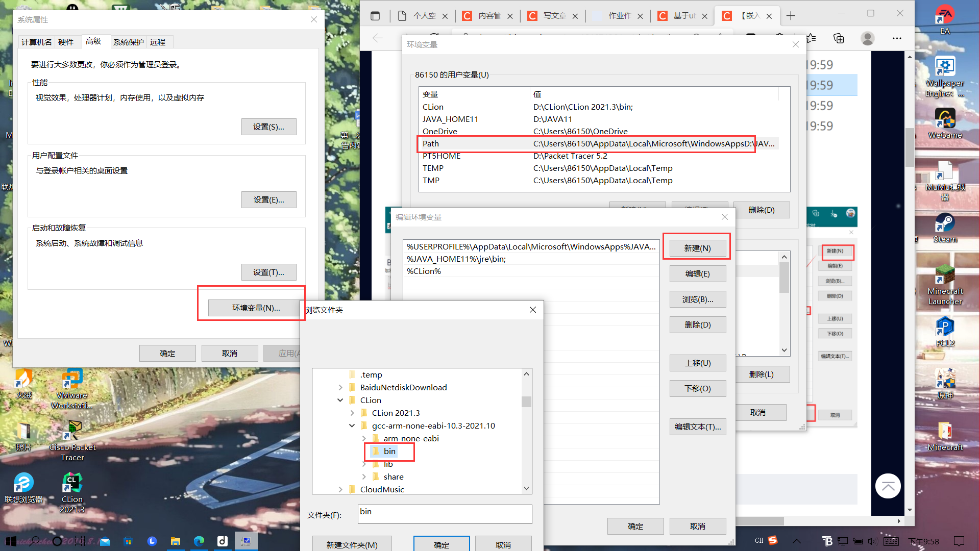Click 编辑文本(T)... button

[x=697, y=427]
